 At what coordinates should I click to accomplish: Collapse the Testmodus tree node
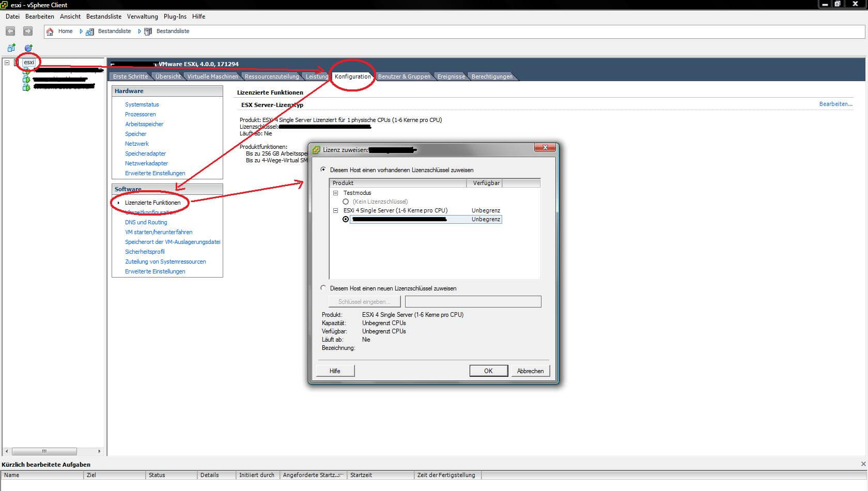335,193
